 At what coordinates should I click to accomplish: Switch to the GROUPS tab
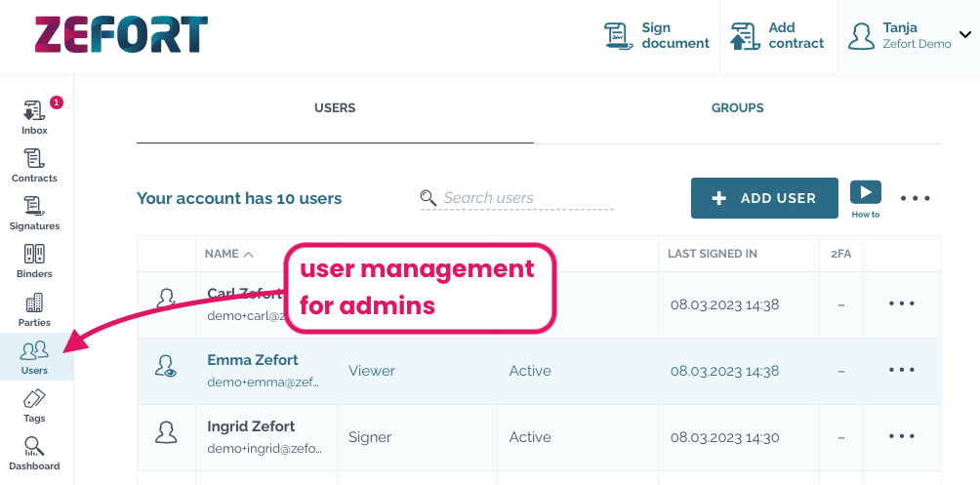pyautogui.click(x=738, y=108)
